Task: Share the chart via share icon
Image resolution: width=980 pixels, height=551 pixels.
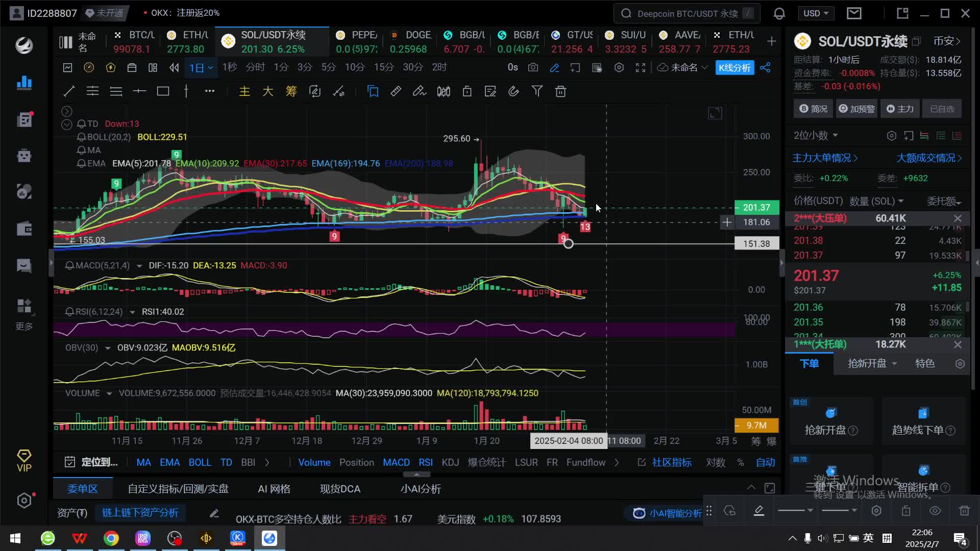Action: pyautogui.click(x=765, y=67)
